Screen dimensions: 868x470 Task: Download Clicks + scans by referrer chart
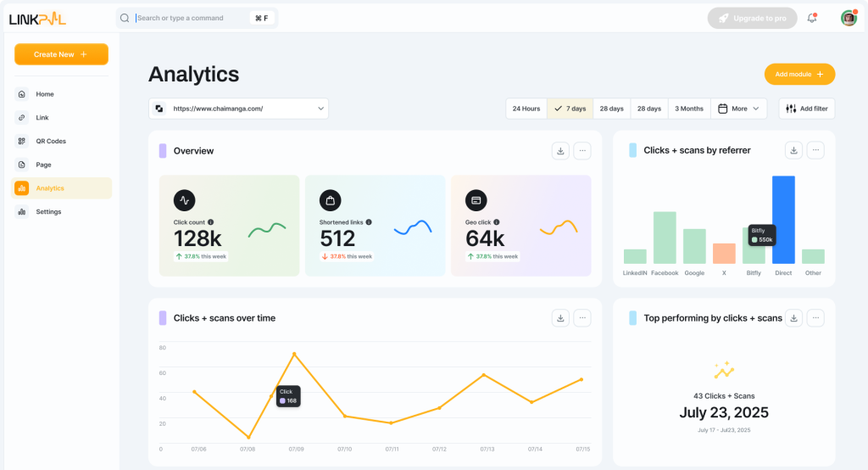pyautogui.click(x=793, y=150)
